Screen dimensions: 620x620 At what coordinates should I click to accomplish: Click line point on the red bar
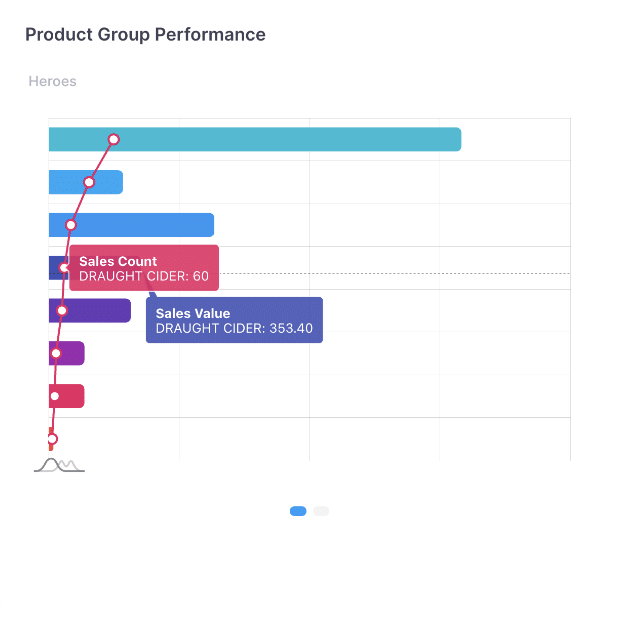point(54,396)
